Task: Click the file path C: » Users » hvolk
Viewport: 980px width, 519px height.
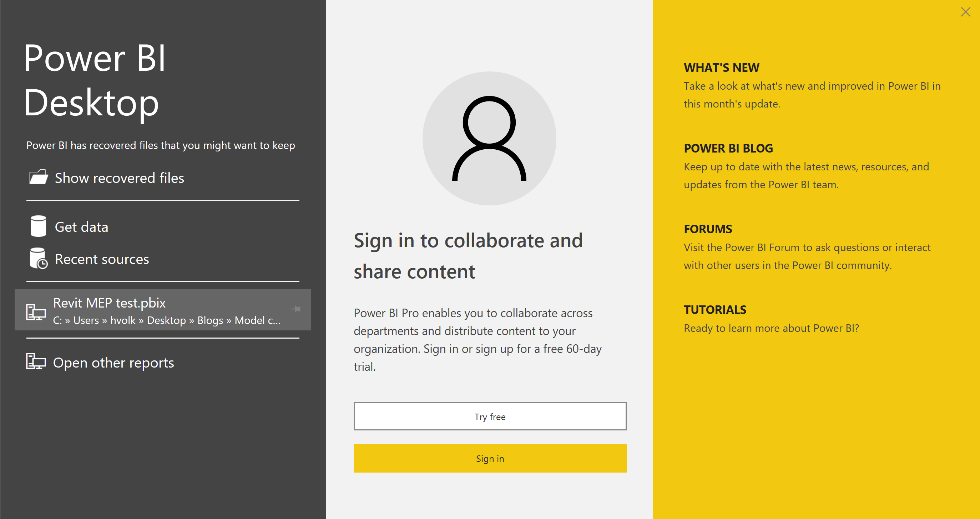Action: pos(167,320)
